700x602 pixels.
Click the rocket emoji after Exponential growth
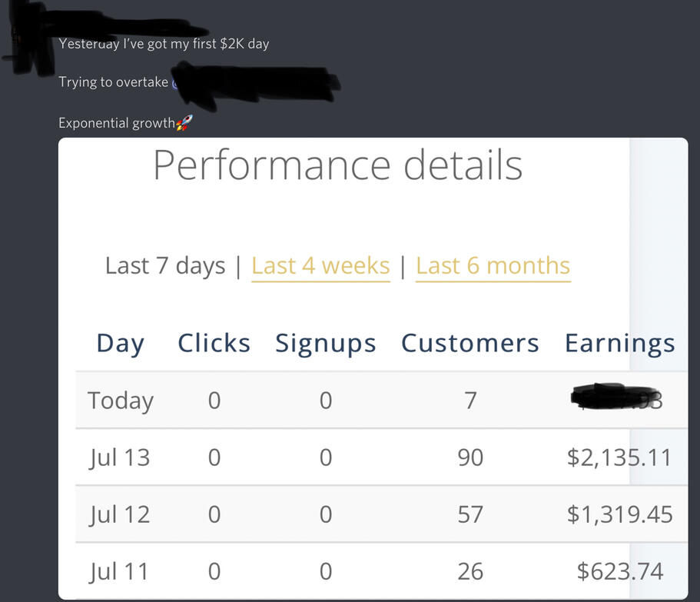184,123
